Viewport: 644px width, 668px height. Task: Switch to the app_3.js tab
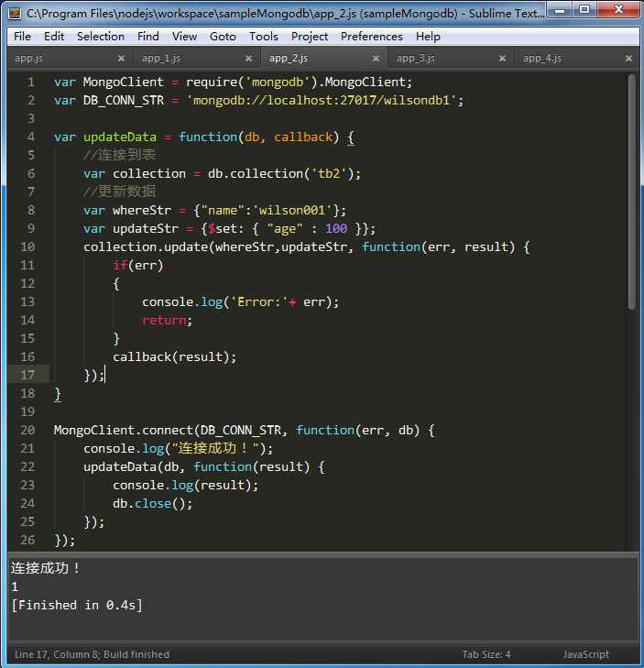(416, 59)
